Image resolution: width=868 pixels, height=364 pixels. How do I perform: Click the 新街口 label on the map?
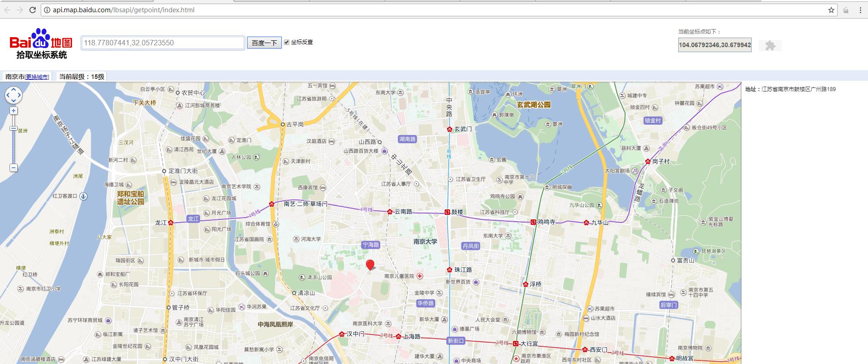[x=456, y=341]
